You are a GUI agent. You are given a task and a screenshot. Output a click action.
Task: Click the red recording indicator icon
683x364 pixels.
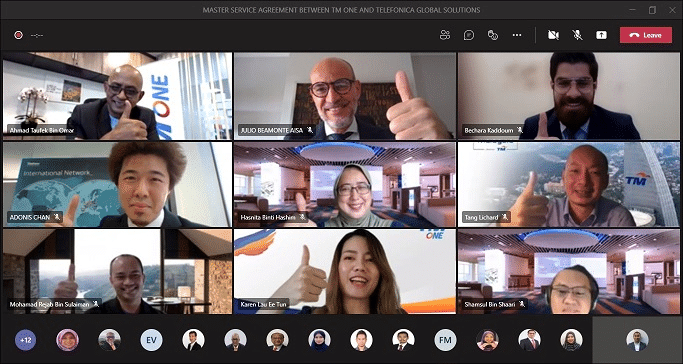pos(18,35)
